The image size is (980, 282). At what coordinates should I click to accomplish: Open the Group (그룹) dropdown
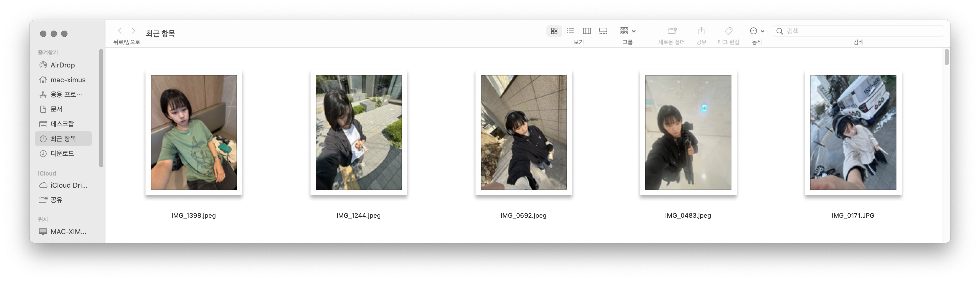click(627, 31)
